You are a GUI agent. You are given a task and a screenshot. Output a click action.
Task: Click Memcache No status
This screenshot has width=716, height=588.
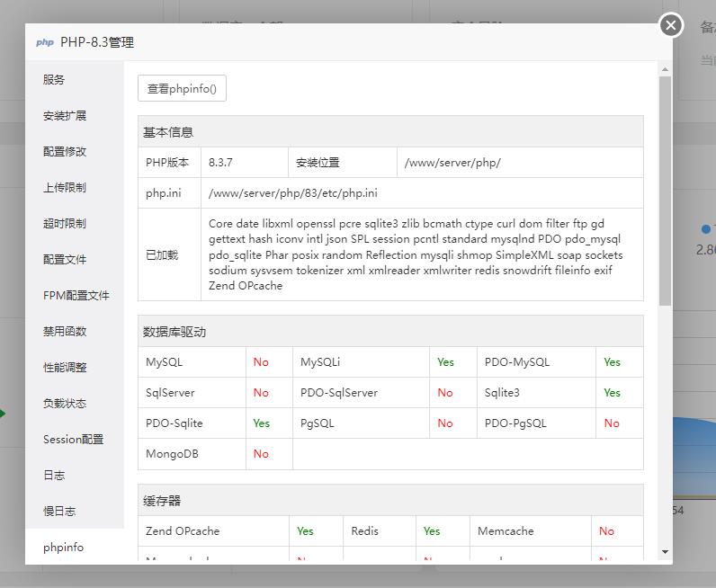(607, 531)
